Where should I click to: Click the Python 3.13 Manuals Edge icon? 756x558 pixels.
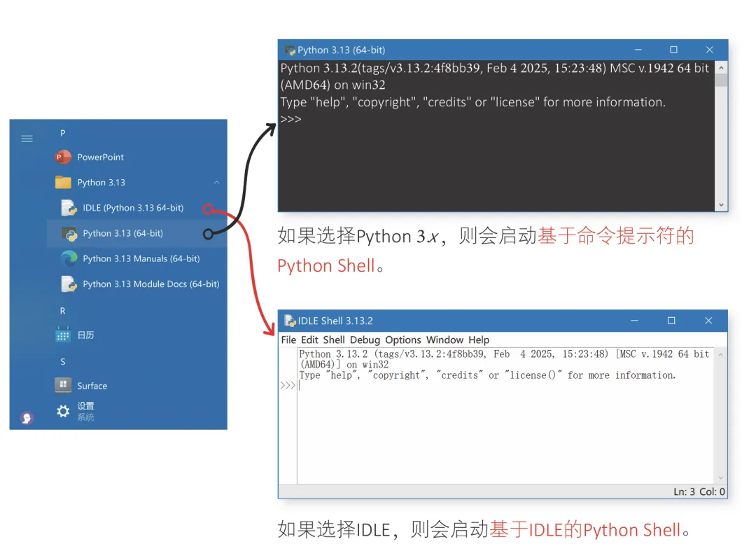click(x=69, y=258)
